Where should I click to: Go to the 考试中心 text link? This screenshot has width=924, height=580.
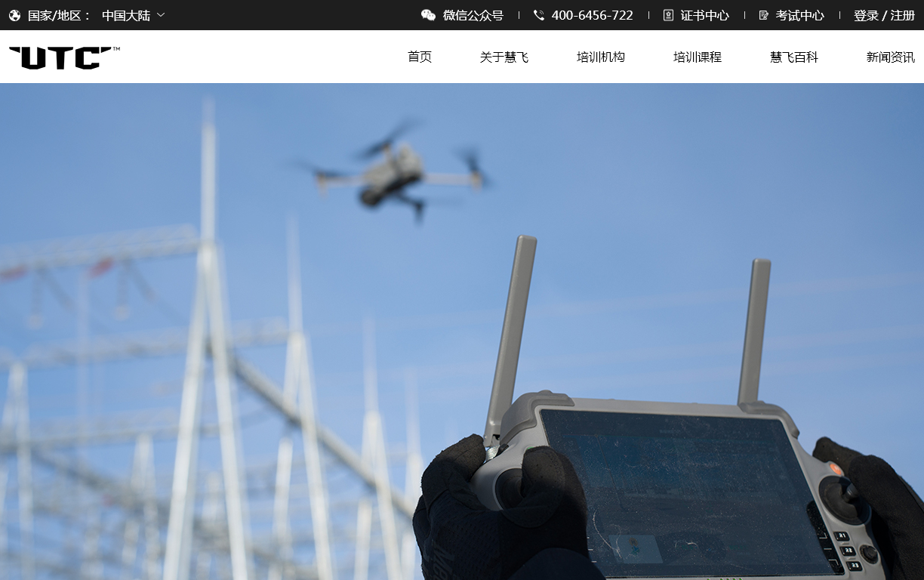[799, 15]
